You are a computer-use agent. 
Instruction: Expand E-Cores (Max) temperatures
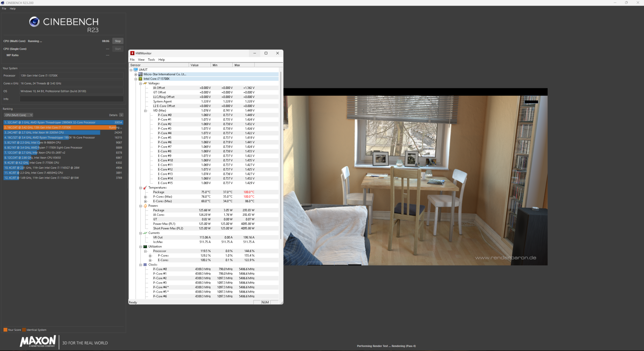[146, 201]
